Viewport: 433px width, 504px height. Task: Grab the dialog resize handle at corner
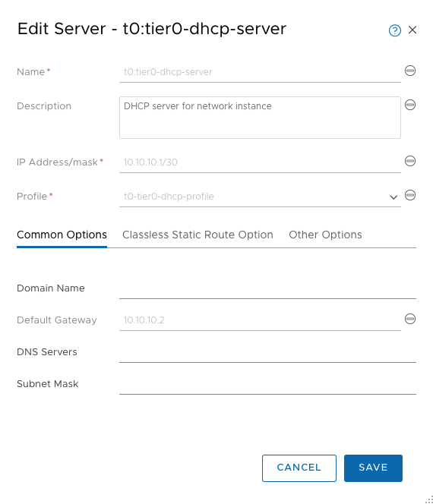429,499
